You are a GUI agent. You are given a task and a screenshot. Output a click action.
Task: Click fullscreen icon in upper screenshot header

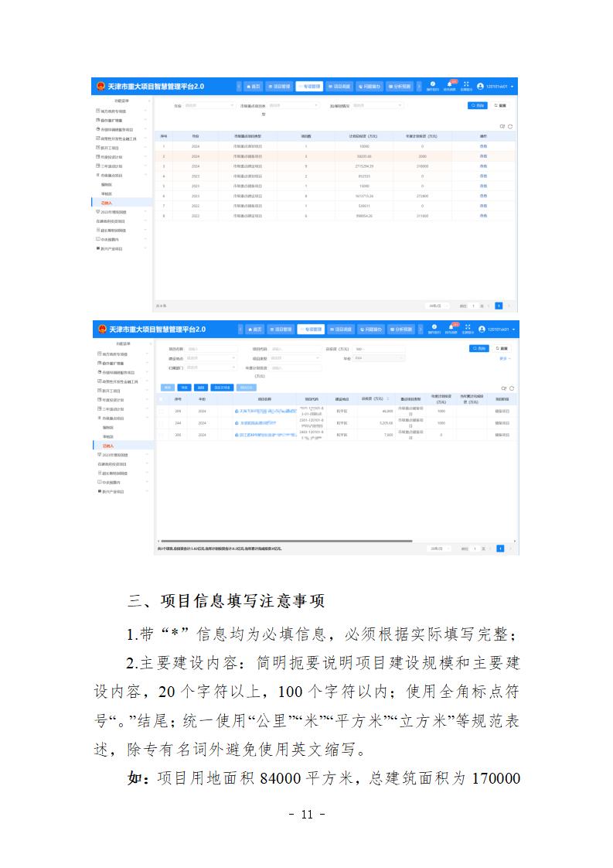pos(466,84)
